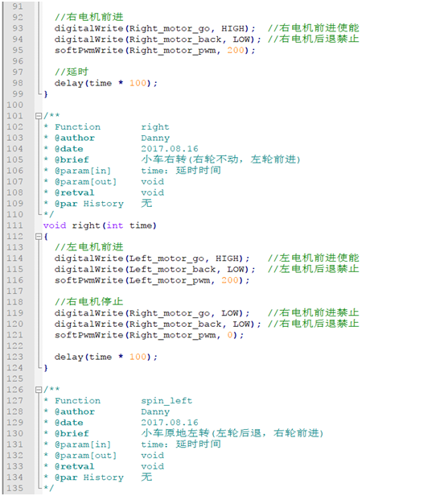Image resolution: width=448 pixels, height=496 pixels.
Task: Click '@param[in]' on line 106
Action: point(83,172)
